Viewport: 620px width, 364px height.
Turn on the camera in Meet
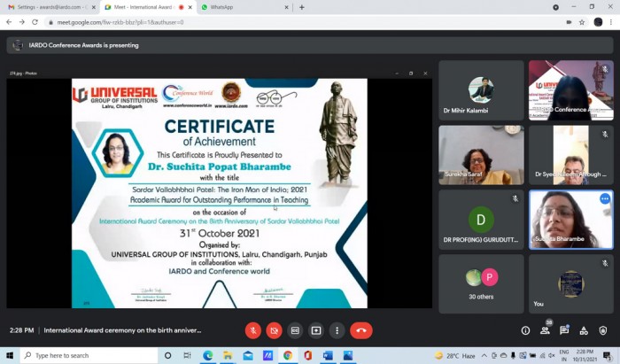[x=275, y=330]
